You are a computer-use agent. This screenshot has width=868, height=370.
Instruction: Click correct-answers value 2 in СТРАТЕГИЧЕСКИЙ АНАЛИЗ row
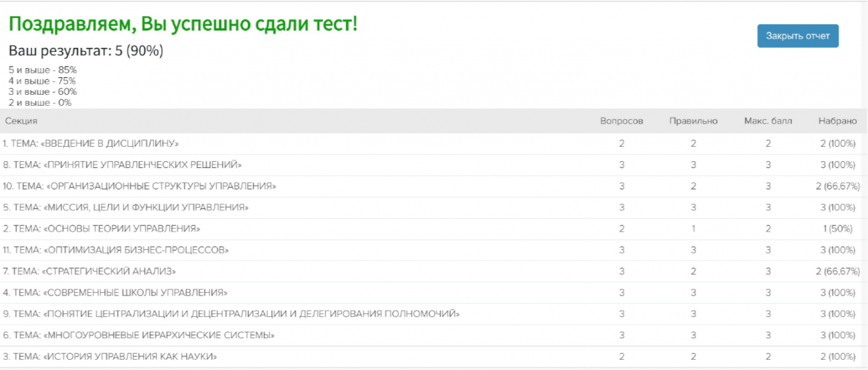[x=693, y=271]
